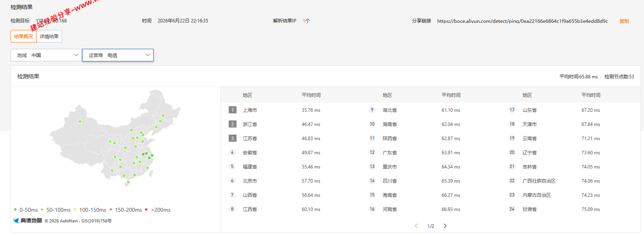This screenshot has width=644, height=235.
Task: Click the 2026年6月22日 22:16:35 timestamp
Action: point(183,21)
